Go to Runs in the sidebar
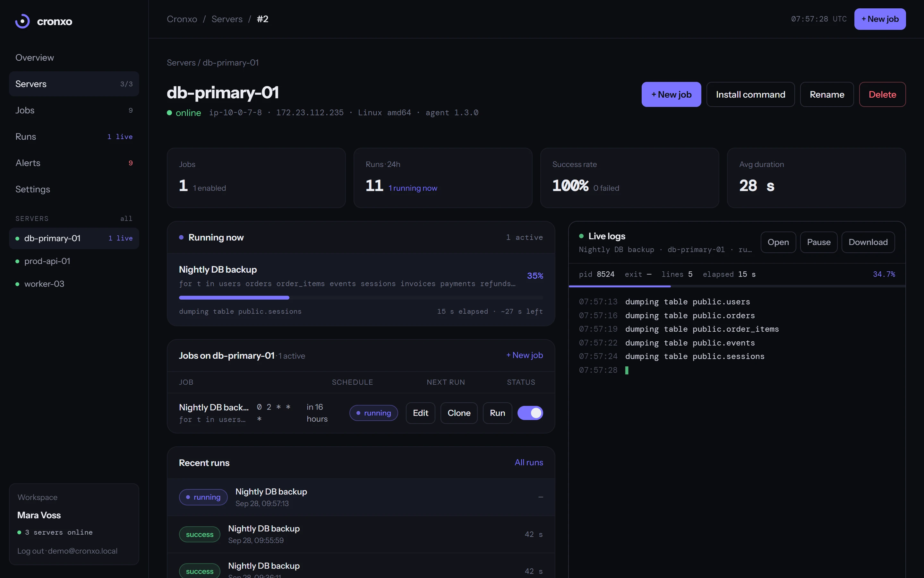This screenshot has width=924, height=578. [74, 136]
